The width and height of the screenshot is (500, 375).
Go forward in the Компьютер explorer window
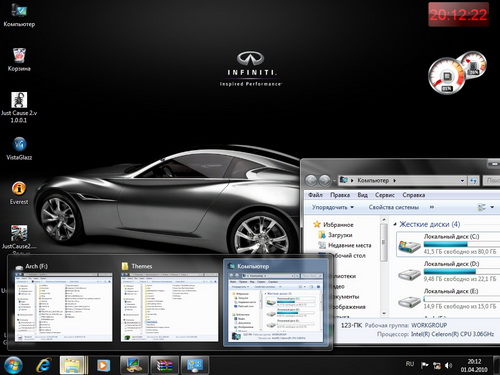click(324, 180)
